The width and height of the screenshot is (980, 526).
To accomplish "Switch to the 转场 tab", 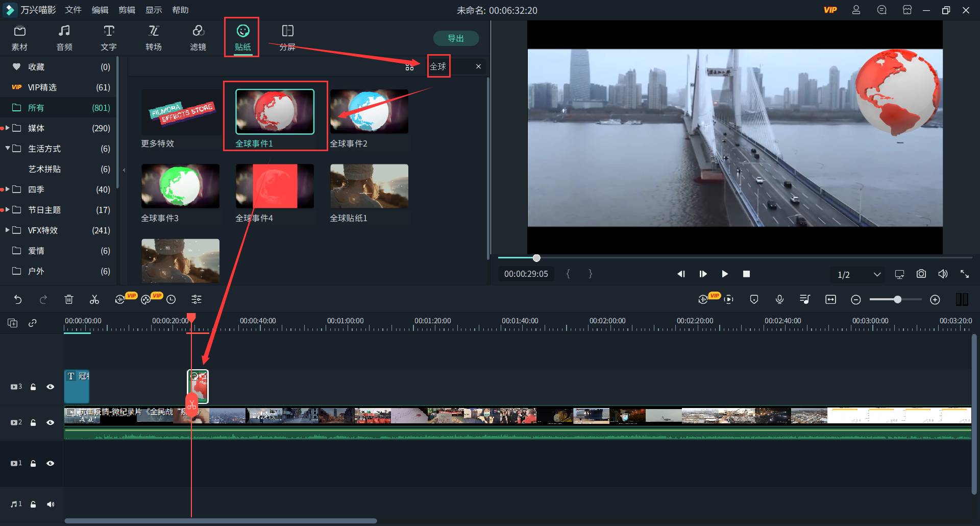I will pyautogui.click(x=153, y=38).
